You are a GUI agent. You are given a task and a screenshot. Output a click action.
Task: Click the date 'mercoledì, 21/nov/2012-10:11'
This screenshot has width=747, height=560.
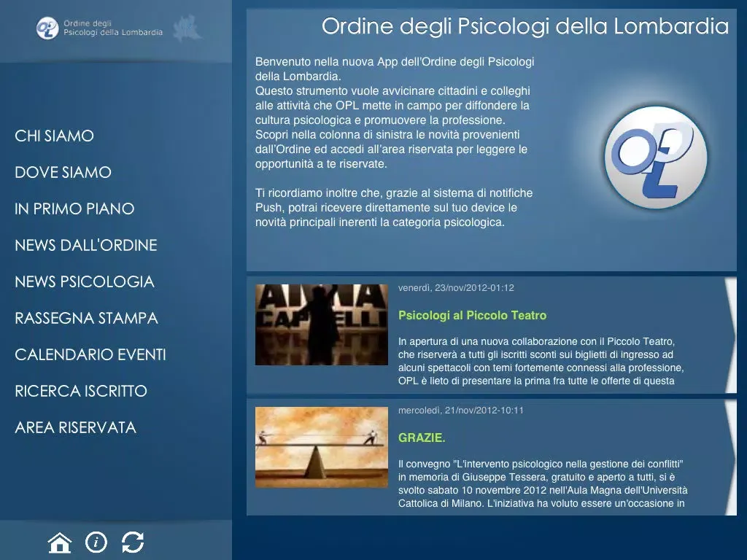[461, 410]
